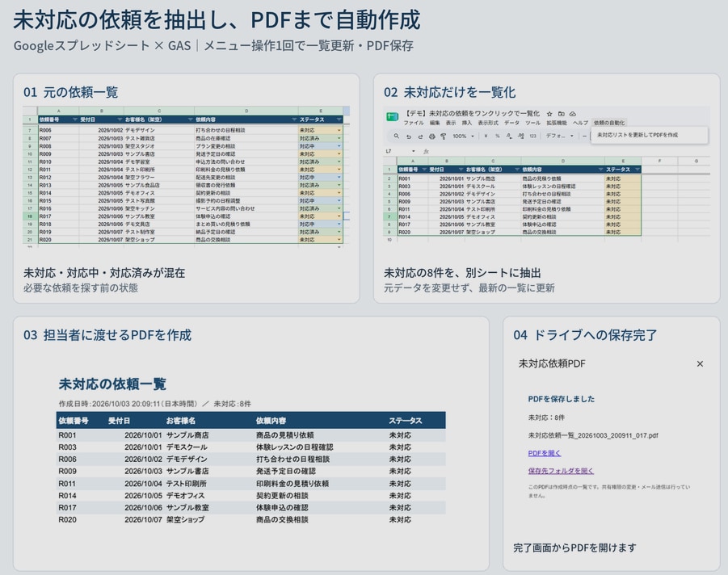The image size is (728, 575).
Task: Select the デモスクール row in the PDF table
Action: pos(250,447)
